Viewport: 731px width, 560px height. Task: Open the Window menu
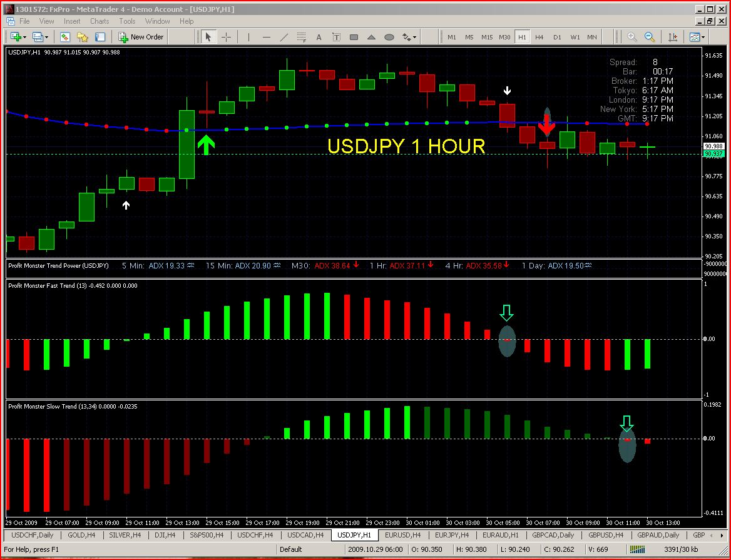[x=157, y=21]
